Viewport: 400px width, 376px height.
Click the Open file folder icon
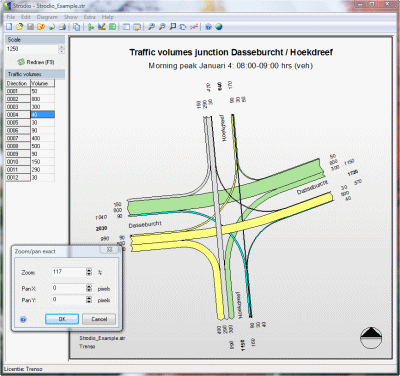pyautogui.click(x=20, y=27)
